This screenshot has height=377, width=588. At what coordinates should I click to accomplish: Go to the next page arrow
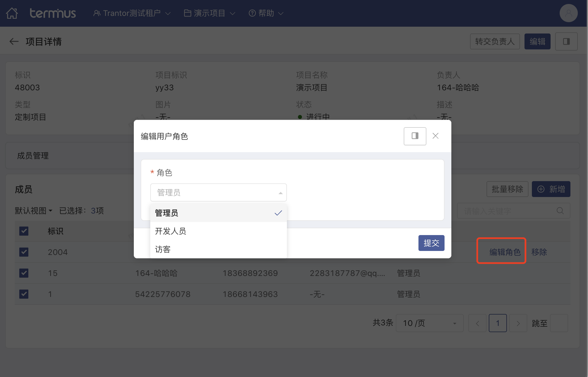518,323
